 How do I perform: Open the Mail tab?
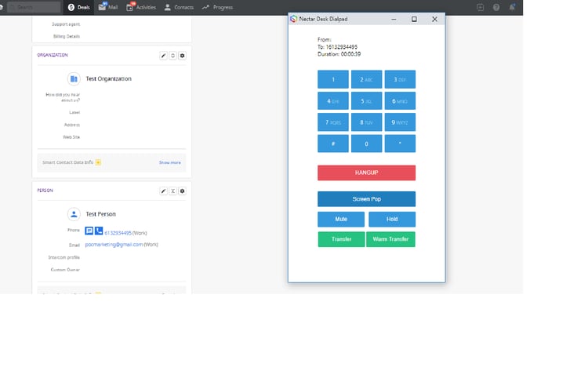click(108, 7)
